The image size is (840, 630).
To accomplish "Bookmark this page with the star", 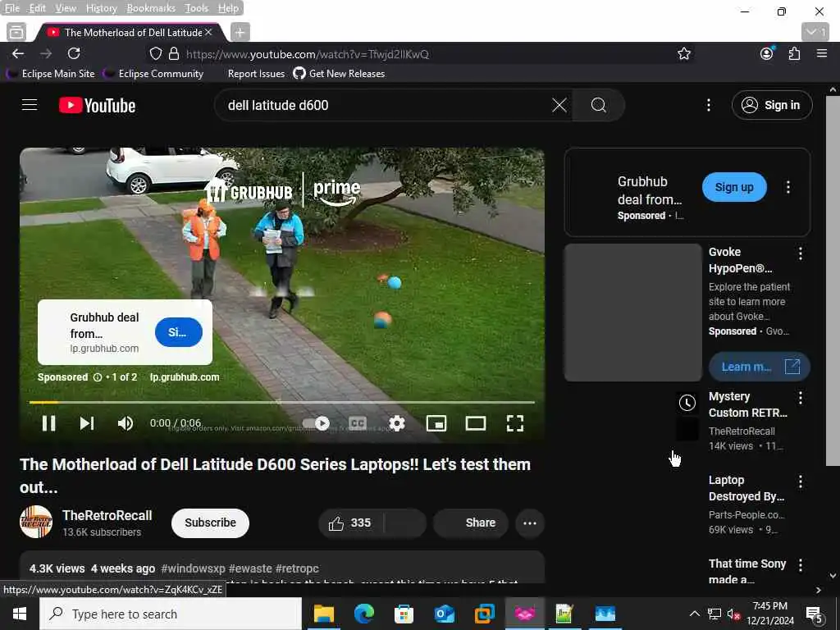I will click(683, 53).
